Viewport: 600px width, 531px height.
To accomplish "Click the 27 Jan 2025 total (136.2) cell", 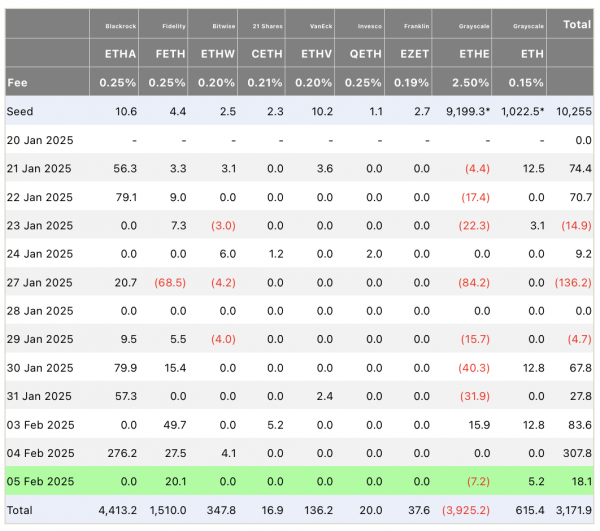I will [573, 283].
